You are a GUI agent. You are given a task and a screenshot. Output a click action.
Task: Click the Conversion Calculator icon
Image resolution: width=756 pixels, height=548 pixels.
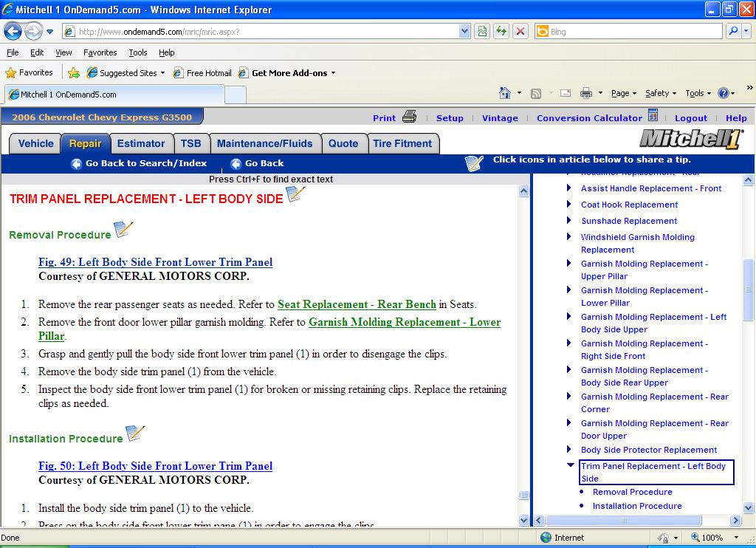tap(653, 115)
